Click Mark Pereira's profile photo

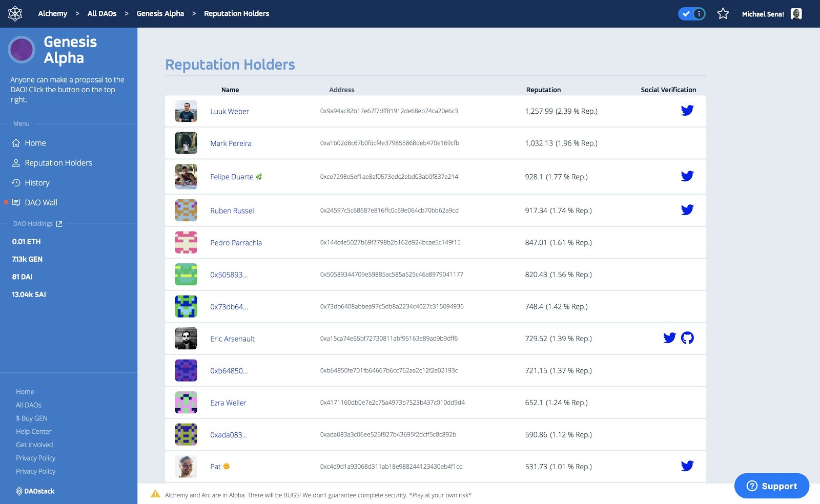[x=186, y=143]
